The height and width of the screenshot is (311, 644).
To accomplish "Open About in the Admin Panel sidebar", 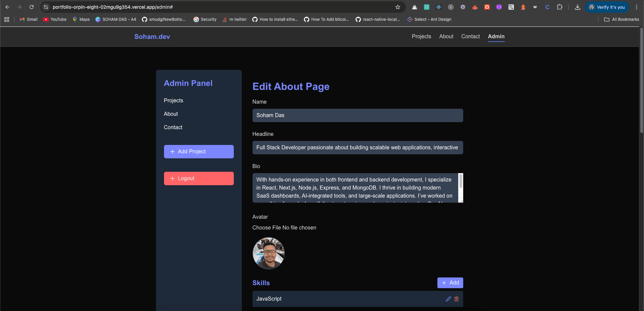I will click(171, 114).
